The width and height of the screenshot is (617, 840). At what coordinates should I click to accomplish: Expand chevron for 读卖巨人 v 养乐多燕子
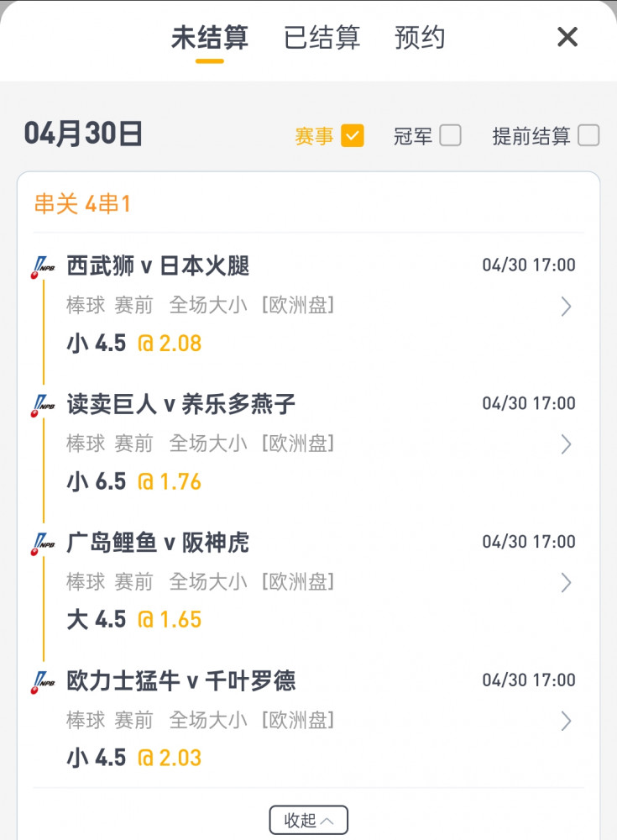(x=566, y=444)
